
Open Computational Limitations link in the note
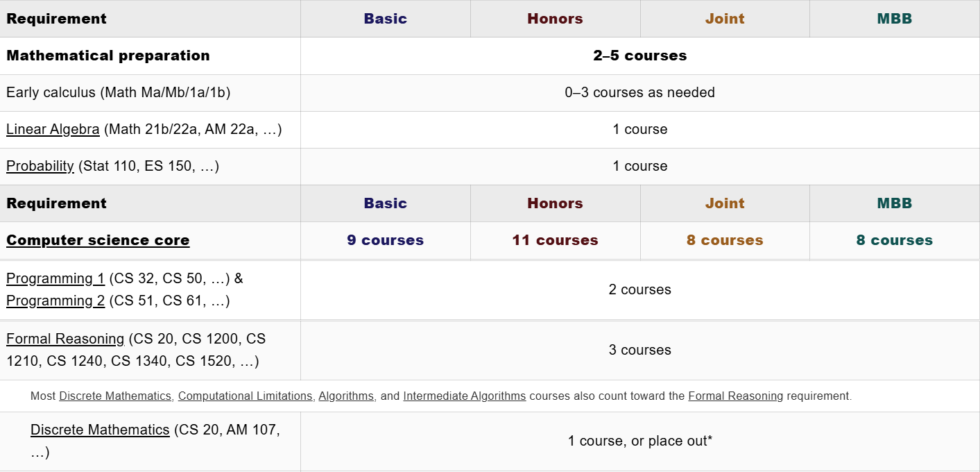pyautogui.click(x=245, y=396)
